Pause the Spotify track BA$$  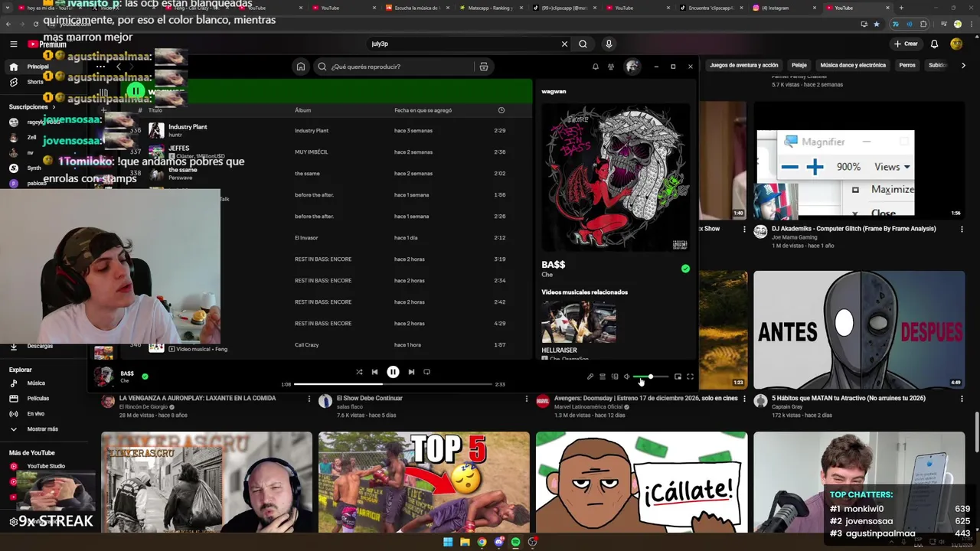point(393,372)
